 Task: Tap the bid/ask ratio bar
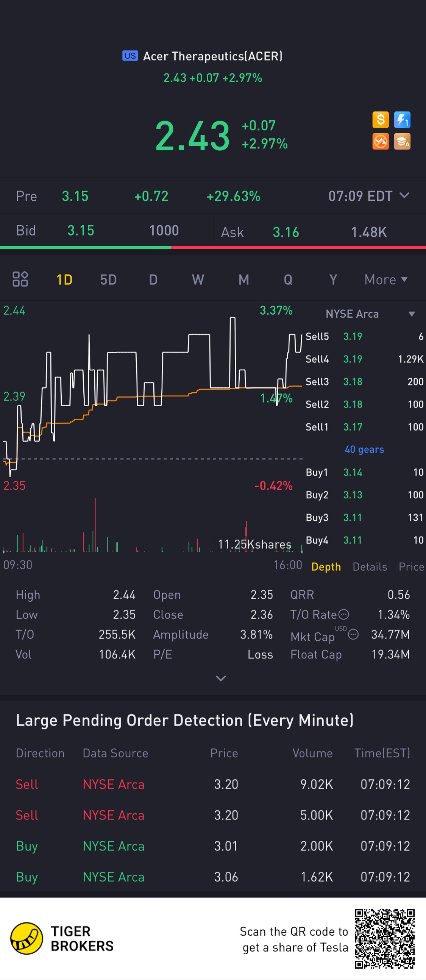click(x=213, y=248)
